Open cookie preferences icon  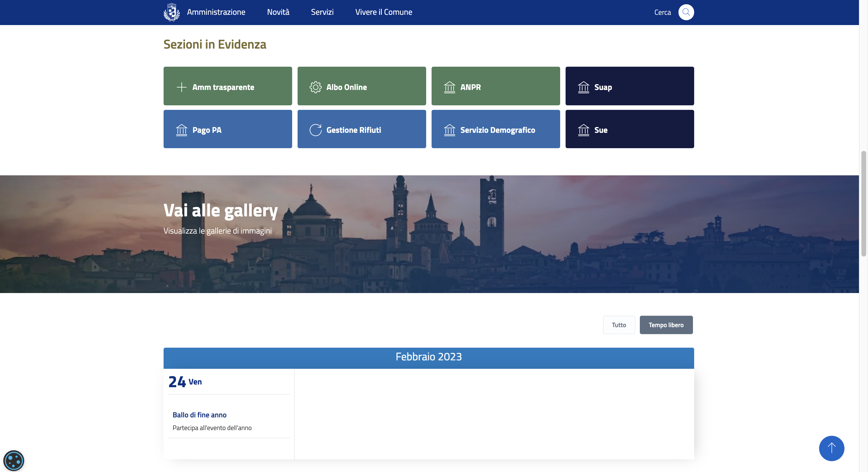point(14,460)
